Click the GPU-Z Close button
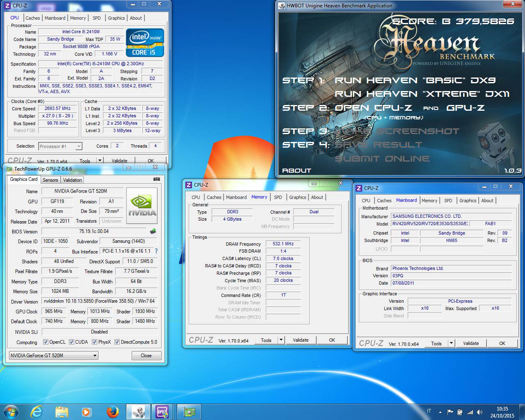 [x=146, y=356]
